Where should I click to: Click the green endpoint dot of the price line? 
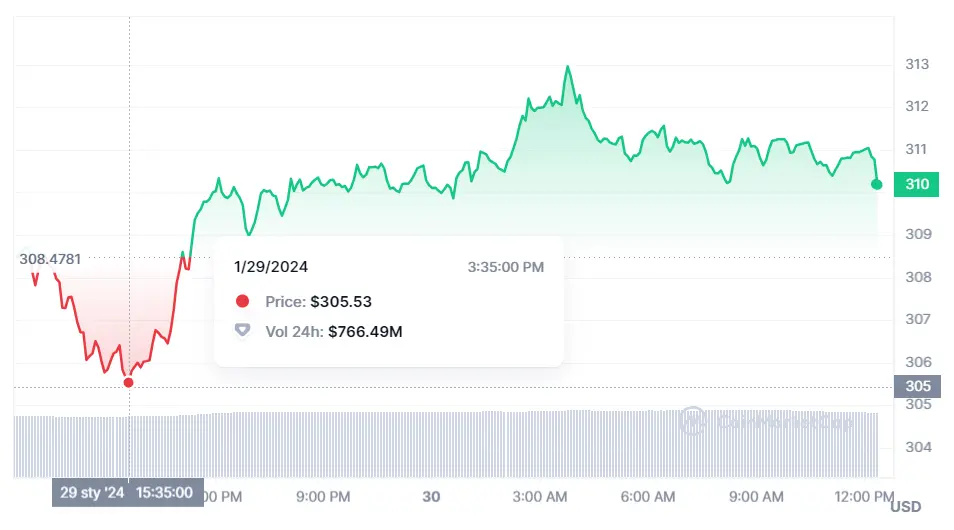[x=877, y=184]
